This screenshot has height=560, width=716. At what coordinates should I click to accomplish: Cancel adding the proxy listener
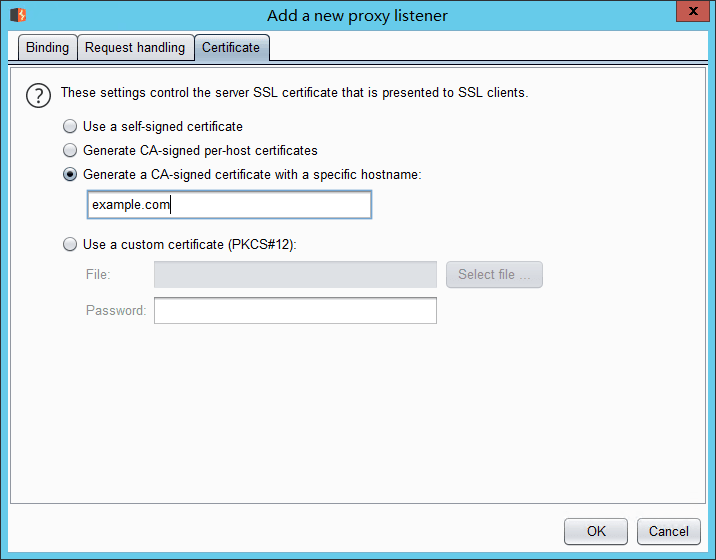(669, 531)
